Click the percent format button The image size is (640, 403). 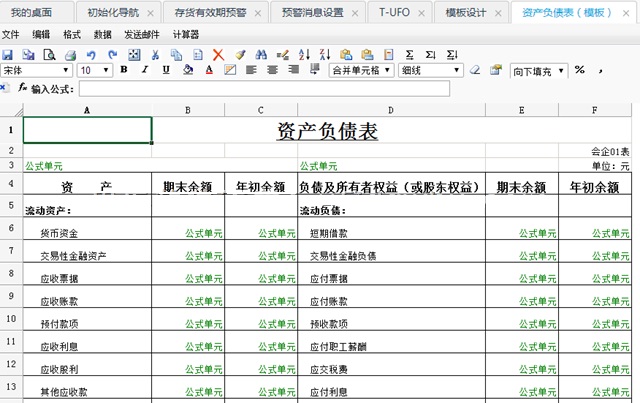tap(579, 70)
